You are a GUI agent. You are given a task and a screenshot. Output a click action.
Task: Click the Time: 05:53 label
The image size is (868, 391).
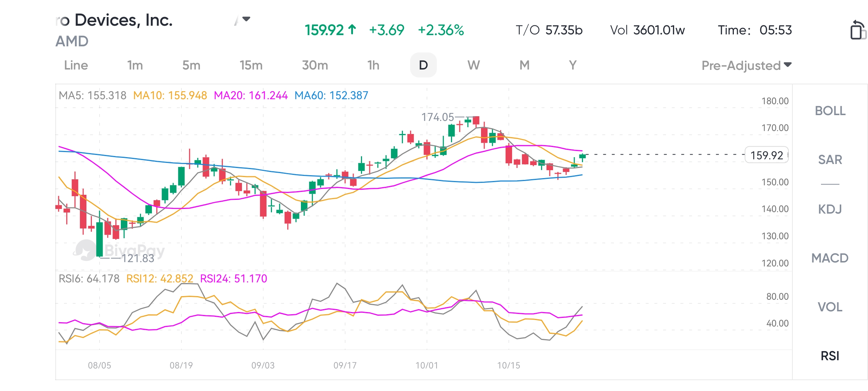pos(755,30)
